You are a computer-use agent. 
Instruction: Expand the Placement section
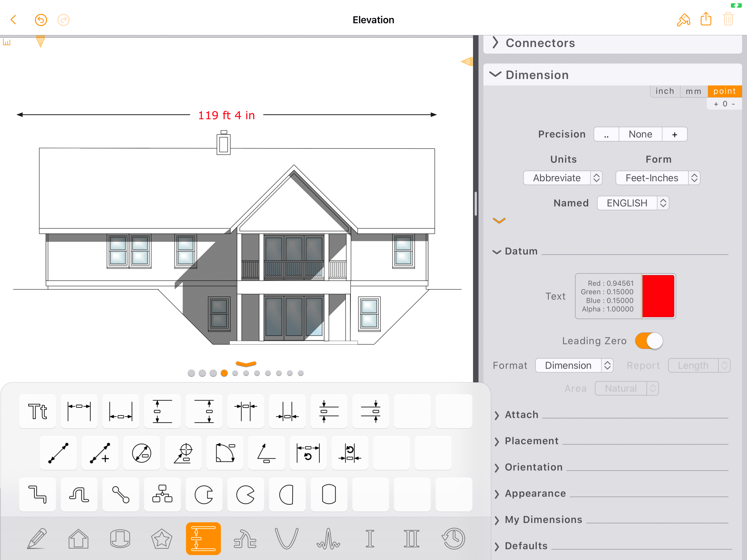point(532,441)
